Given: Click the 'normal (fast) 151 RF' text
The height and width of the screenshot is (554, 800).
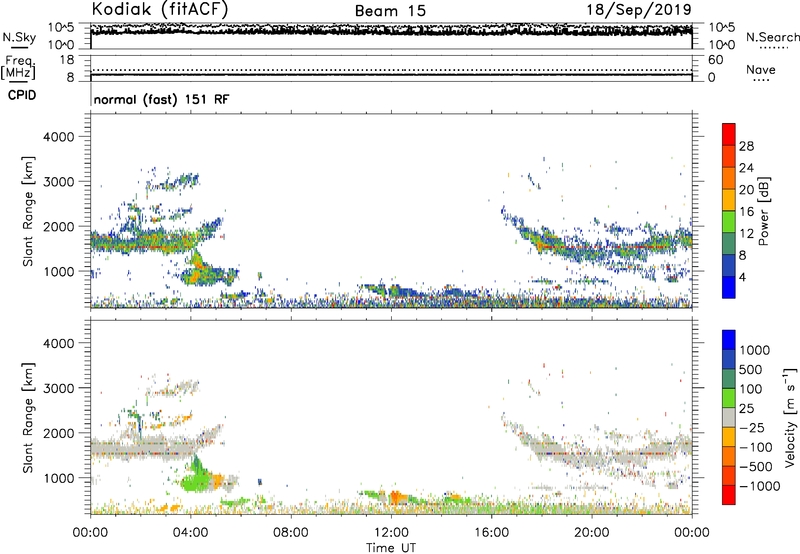Looking at the screenshot, I should click(x=161, y=99).
